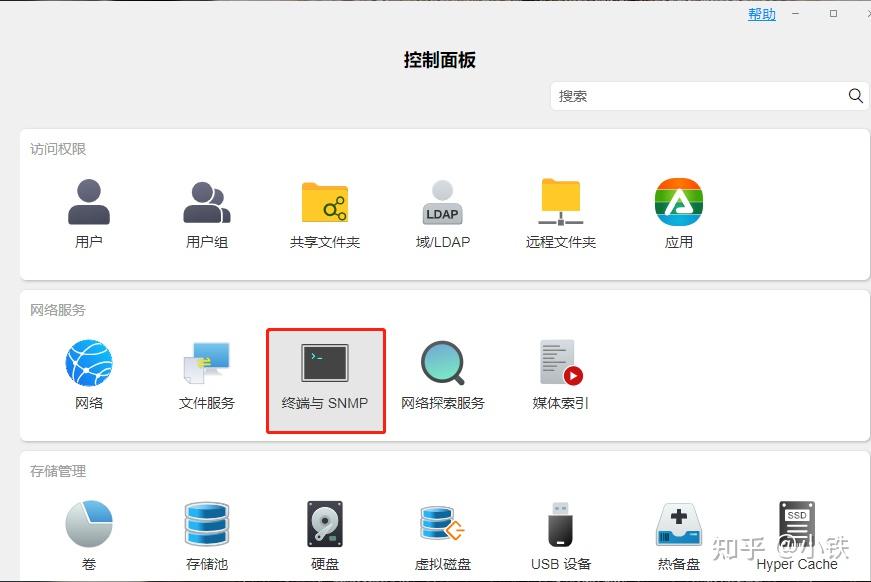The height and width of the screenshot is (582, 871).
Task: Open 共享文件夹 management
Action: tap(324, 210)
